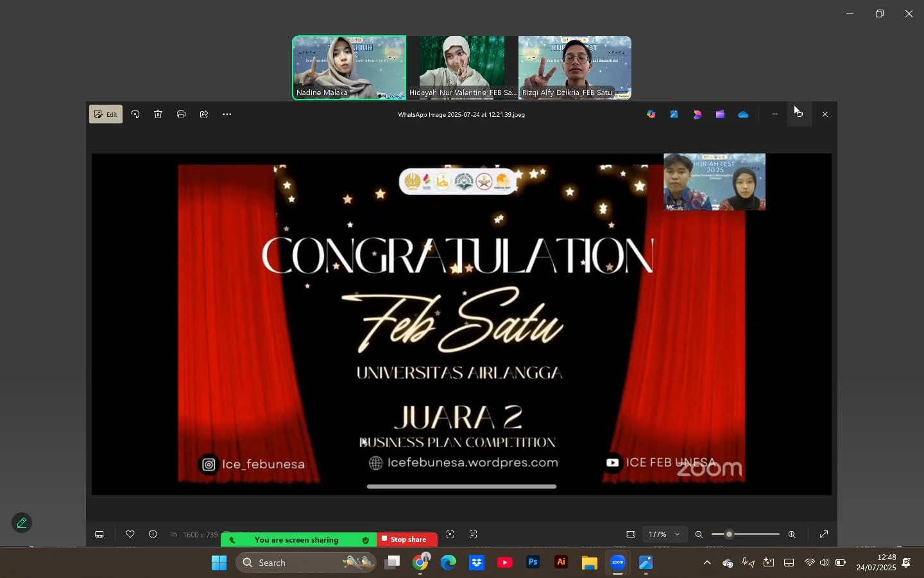Open Photoshop from the taskbar
Viewport: 924px width, 578px height.
tap(533, 563)
